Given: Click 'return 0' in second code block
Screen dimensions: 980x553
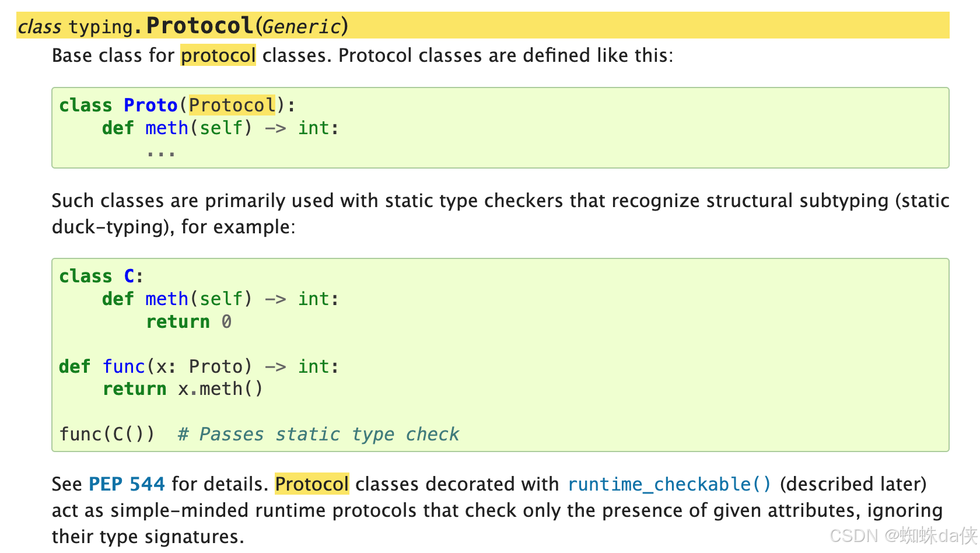Looking at the screenshot, I should coord(189,321).
